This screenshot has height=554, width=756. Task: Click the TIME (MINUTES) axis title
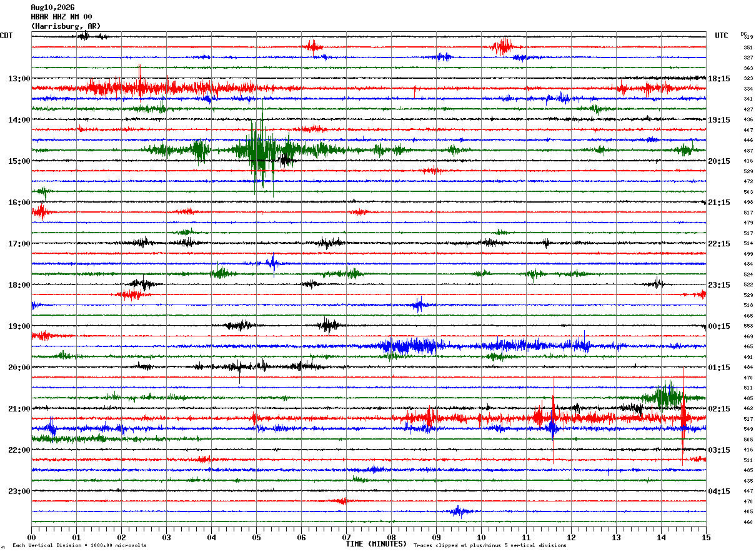click(377, 544)
